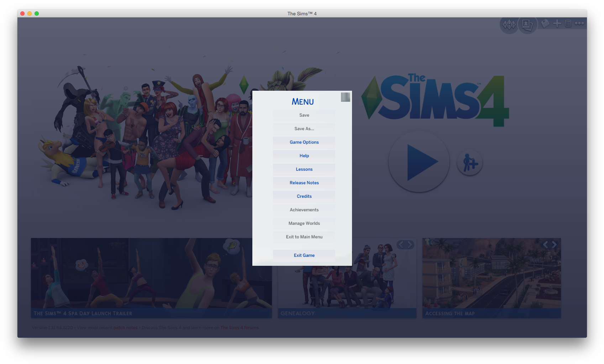Close the Menu dialog with the gray square
Screen dimensions: 604x364
point(345,96)
